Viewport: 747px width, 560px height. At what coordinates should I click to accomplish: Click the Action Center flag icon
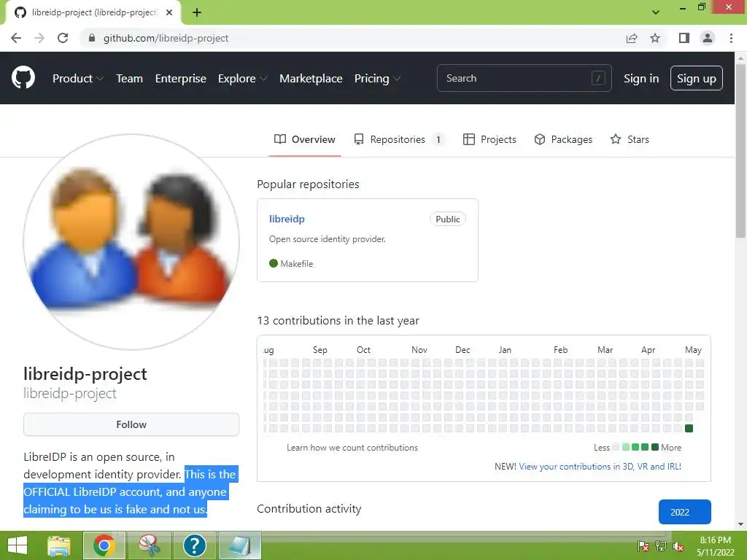[x=643, y=546]
